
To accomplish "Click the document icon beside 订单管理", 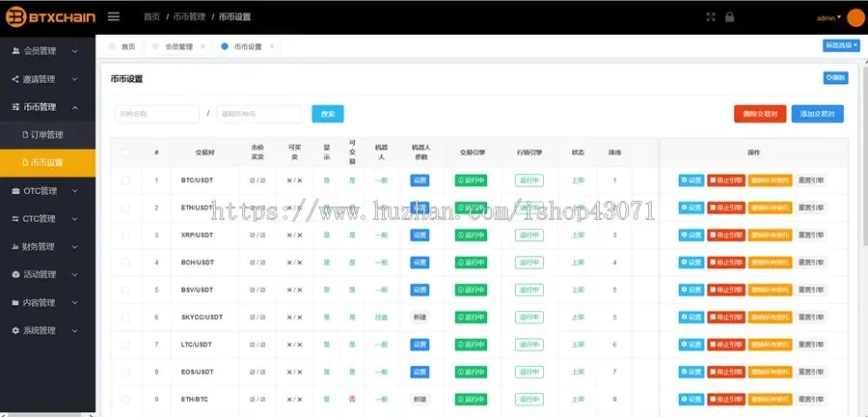I will (x=25, y=134).
